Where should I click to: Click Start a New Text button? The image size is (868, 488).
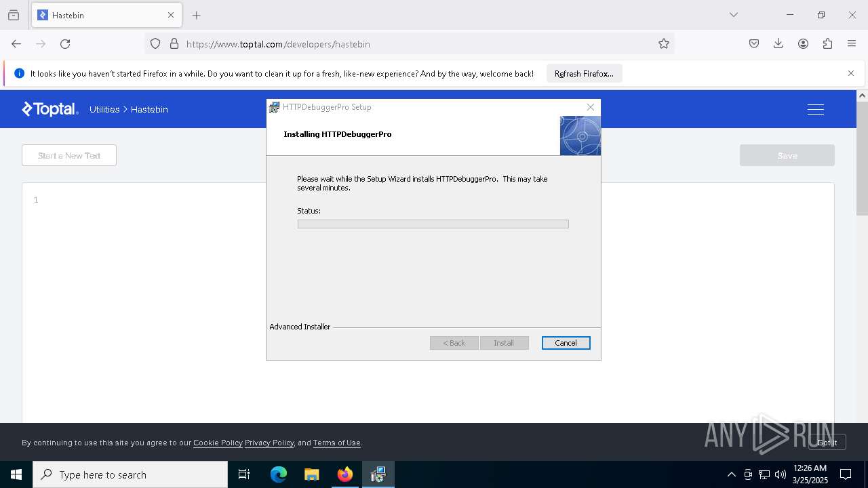click(x=69, y=155)
